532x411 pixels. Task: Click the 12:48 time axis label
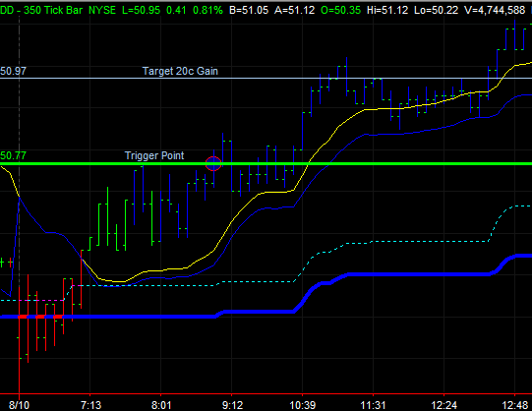point(515,405)
